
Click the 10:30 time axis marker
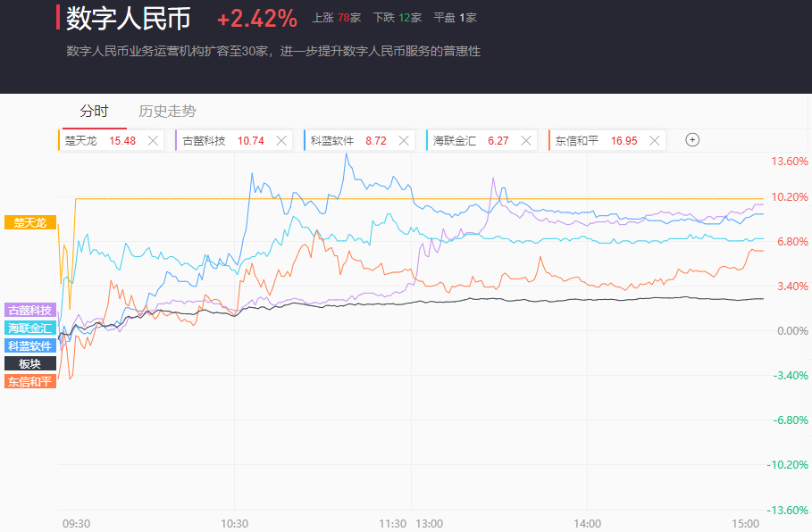coord(235,524)
